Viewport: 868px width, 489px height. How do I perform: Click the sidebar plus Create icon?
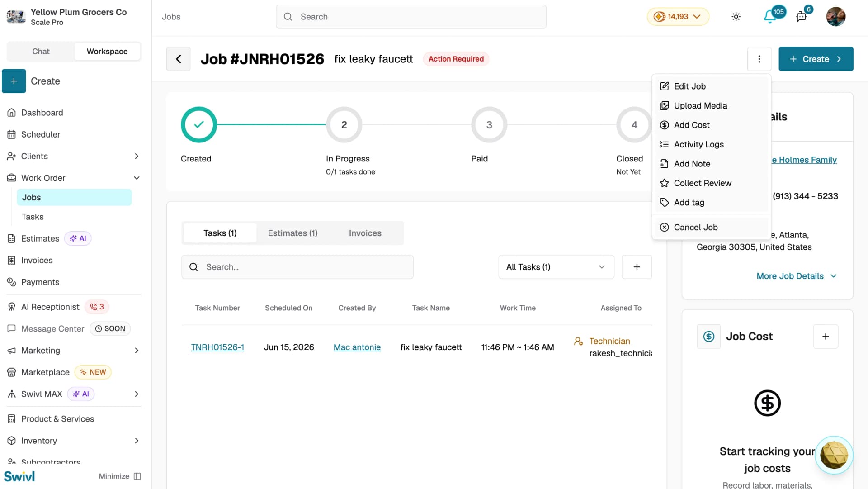[x=14, y=81]
